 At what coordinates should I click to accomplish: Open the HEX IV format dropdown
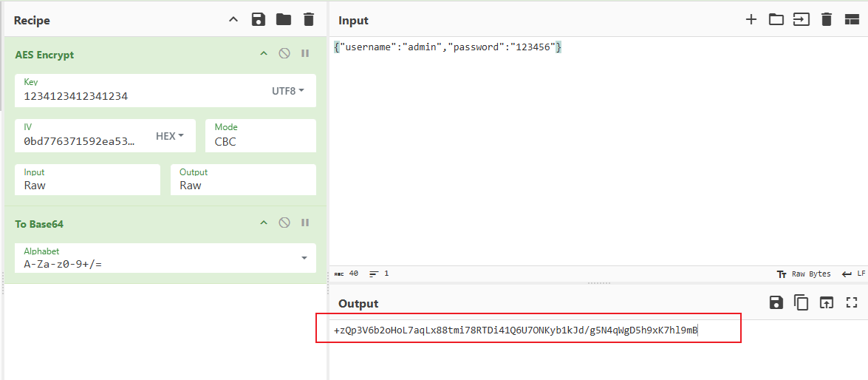(170, 136)
